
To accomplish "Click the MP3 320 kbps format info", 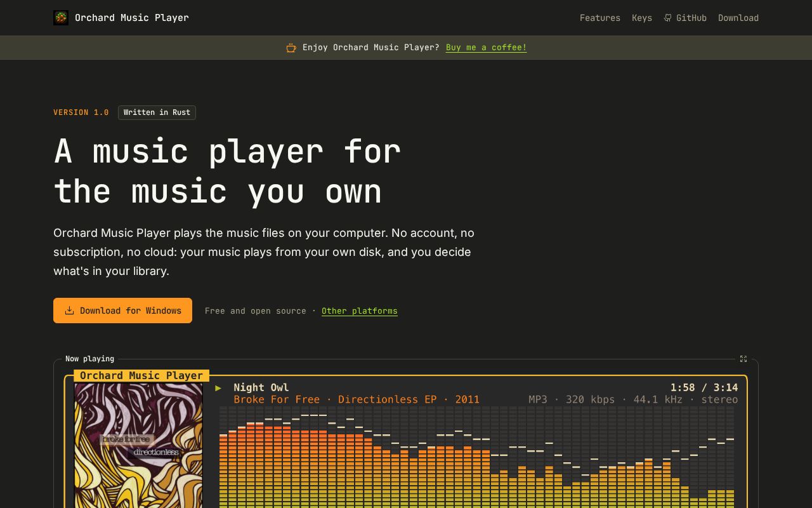I will (x=633, y=399).
